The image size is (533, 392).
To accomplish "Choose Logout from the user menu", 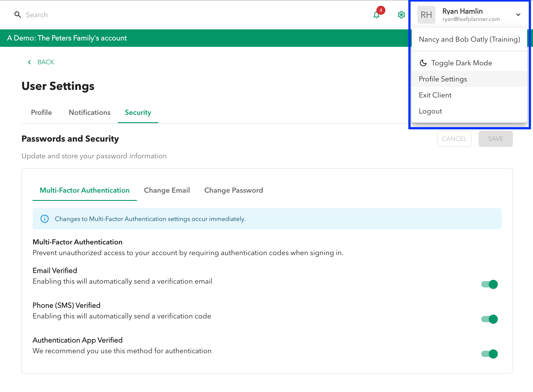I will tap(469, 111).
